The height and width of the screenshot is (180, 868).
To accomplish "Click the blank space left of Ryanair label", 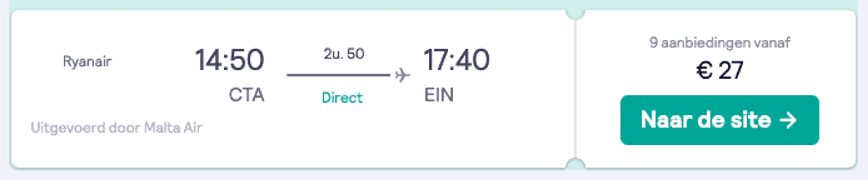I will click(37, 62).
